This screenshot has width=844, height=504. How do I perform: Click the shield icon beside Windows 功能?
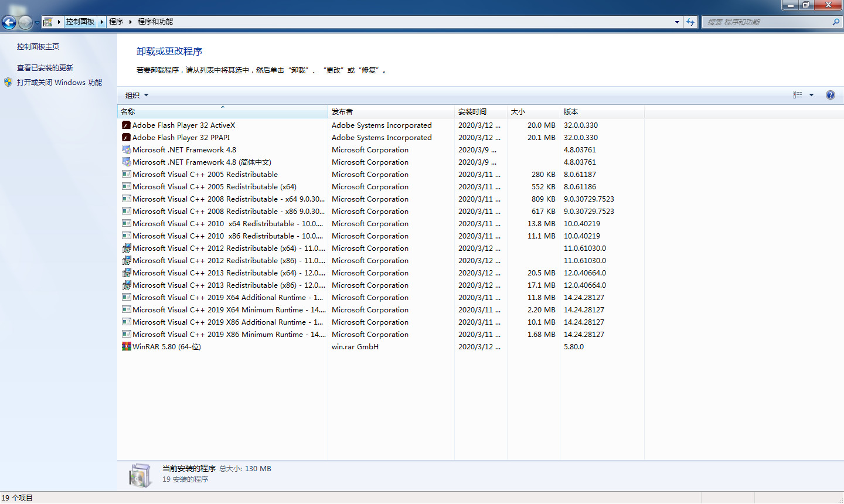[x=8, y=82]
